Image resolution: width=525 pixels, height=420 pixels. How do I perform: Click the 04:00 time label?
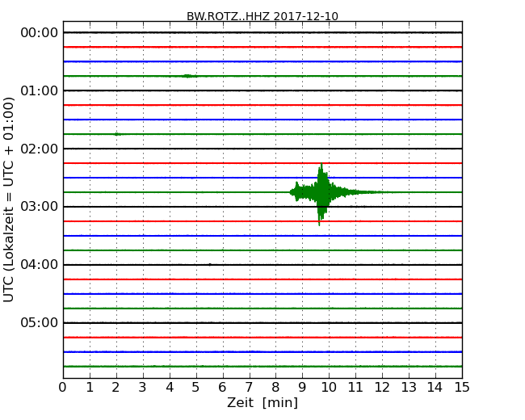pos(40,265)
